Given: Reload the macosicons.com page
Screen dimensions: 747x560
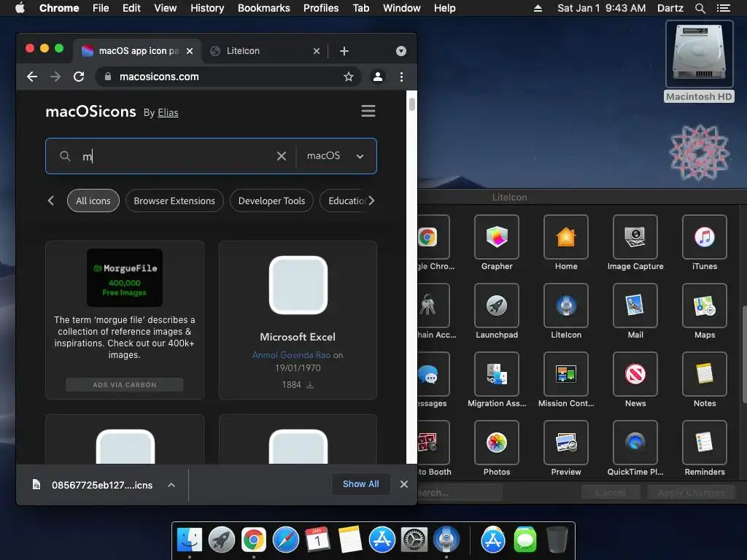Looking at the screenshot, I should [79, 77].
